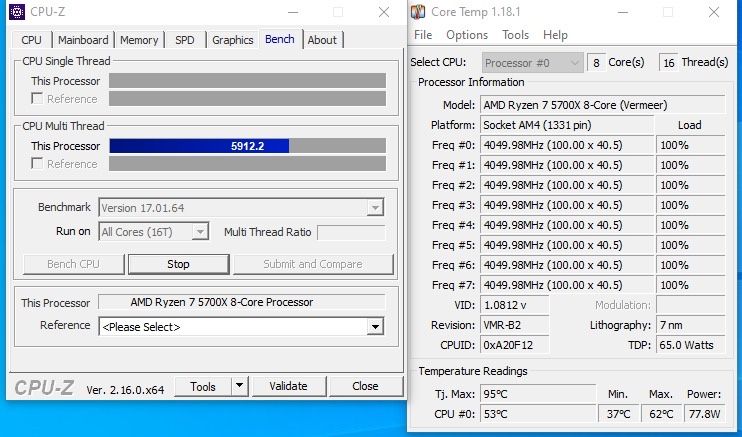Click the Multi Thread Reference bar

247,164
